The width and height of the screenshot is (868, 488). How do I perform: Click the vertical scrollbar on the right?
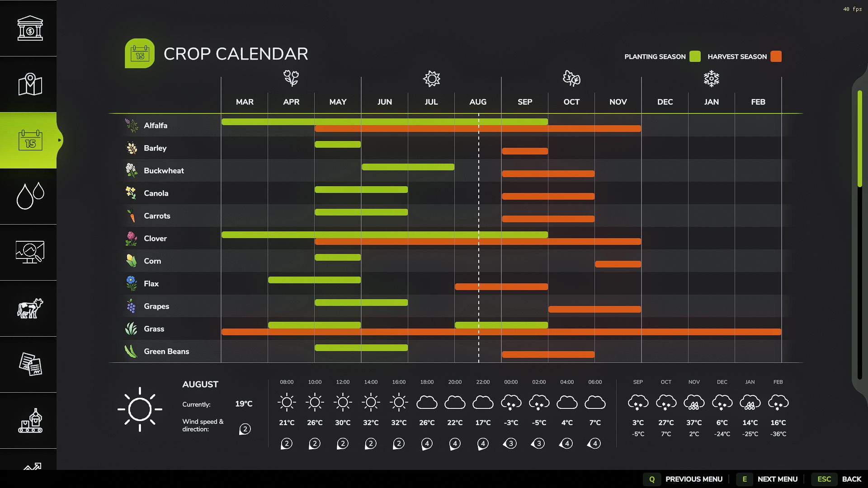[859, 138]
